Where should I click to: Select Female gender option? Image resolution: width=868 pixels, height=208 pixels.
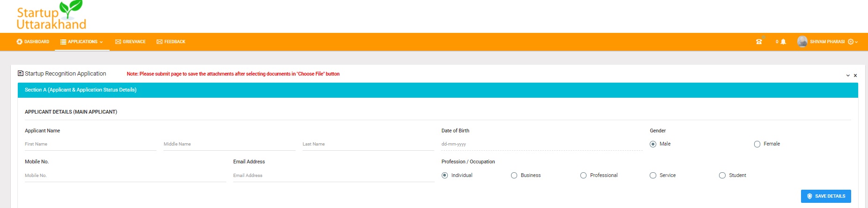click(x=757, y=144)
